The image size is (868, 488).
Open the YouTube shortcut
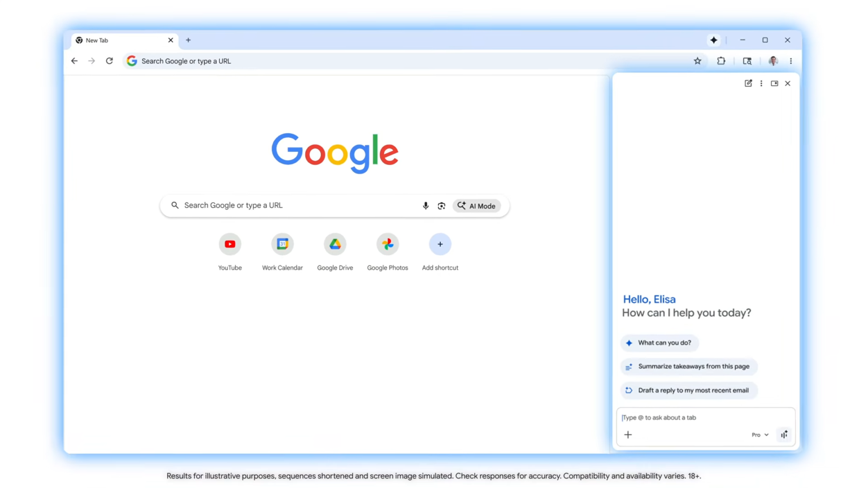point(230,252)
